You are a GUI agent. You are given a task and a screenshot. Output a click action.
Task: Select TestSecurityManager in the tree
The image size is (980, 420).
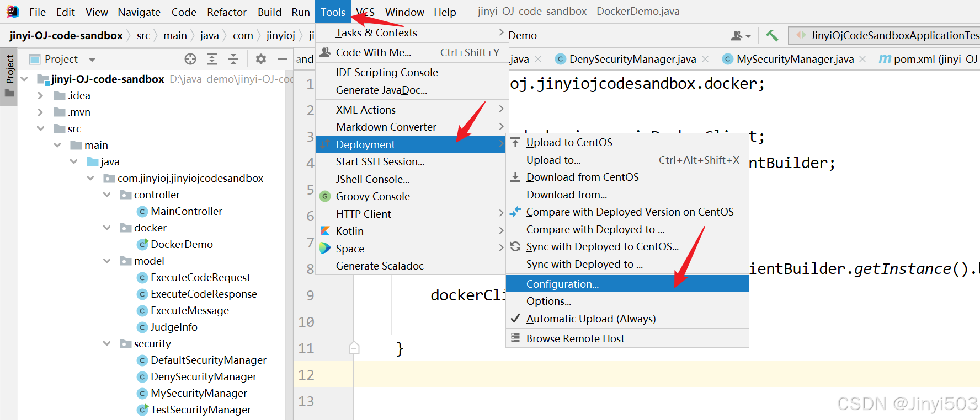click(200, 410)
